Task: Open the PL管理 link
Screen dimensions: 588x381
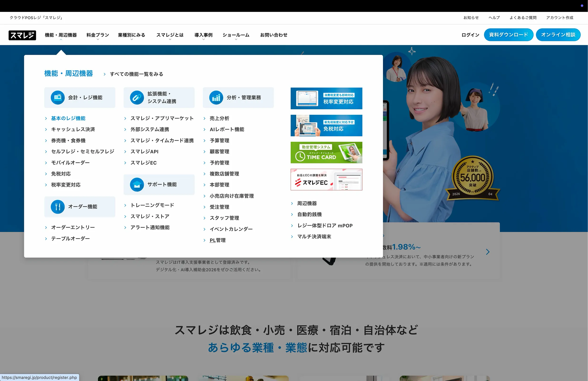Action: [x=218, y=240]
